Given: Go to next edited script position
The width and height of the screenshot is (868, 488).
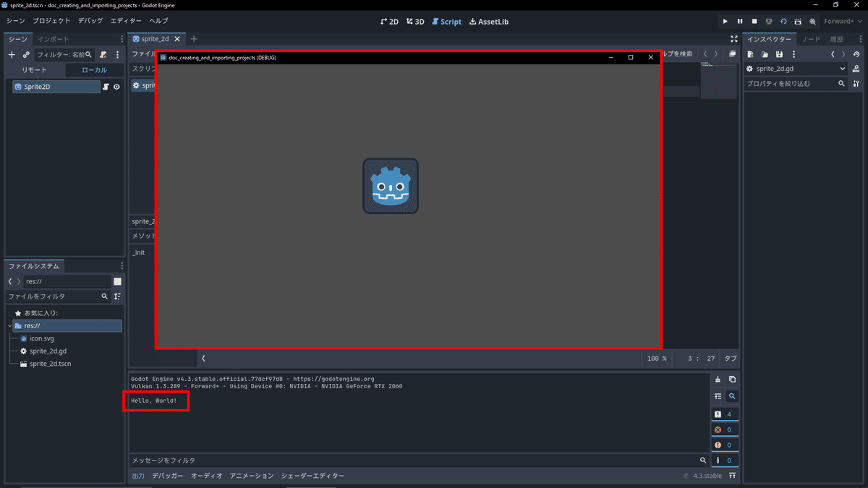Looking at the screenshot, I should pyautogui.click(x=716, y=54).
